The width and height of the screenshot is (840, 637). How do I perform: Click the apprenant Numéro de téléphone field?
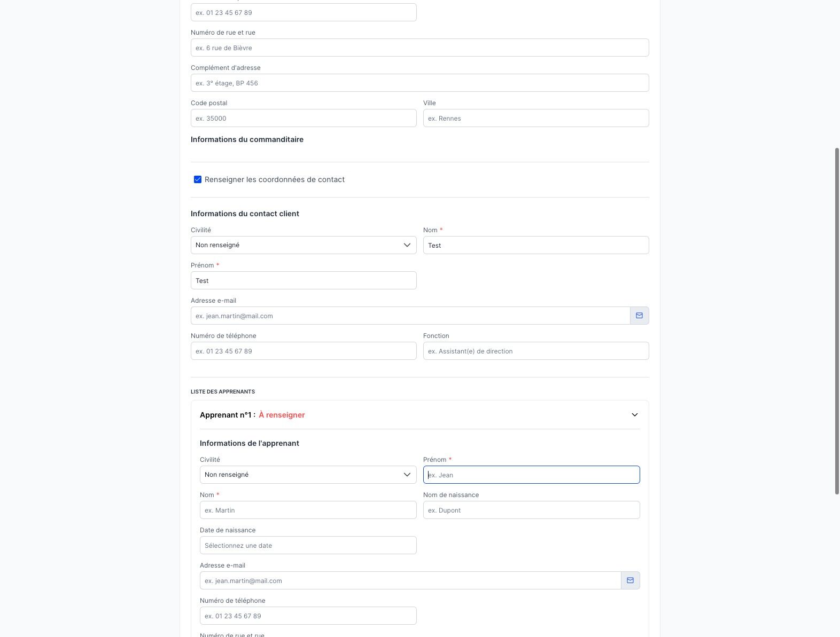(308, 616)
